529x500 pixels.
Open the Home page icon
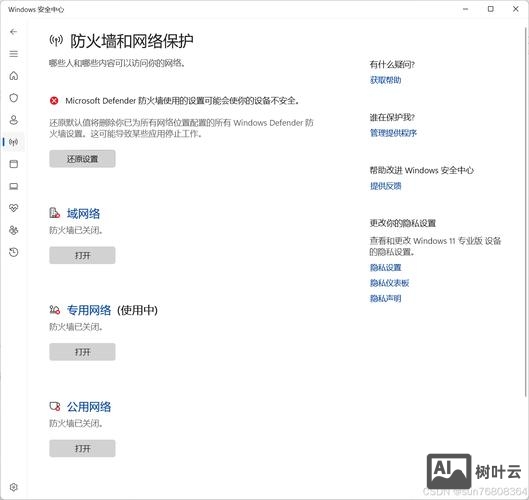13,76
